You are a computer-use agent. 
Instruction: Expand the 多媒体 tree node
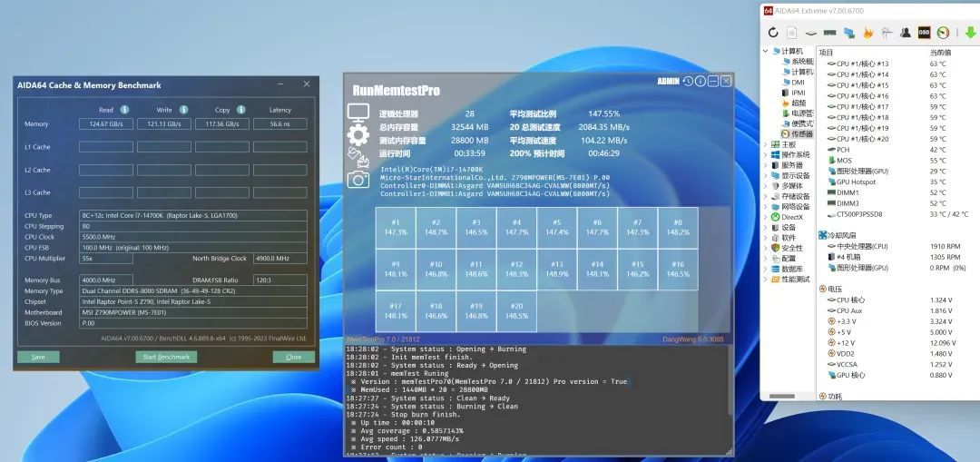click(x=766, y=186)
